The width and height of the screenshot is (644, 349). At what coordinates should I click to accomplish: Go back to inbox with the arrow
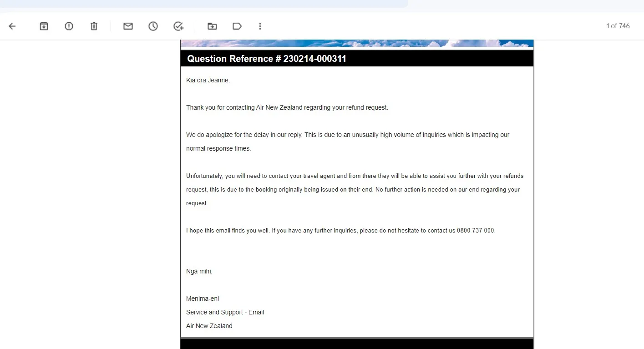12,26
